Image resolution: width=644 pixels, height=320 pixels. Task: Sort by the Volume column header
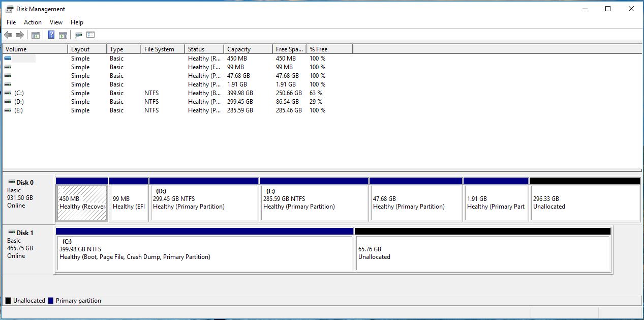coord(35,49)
